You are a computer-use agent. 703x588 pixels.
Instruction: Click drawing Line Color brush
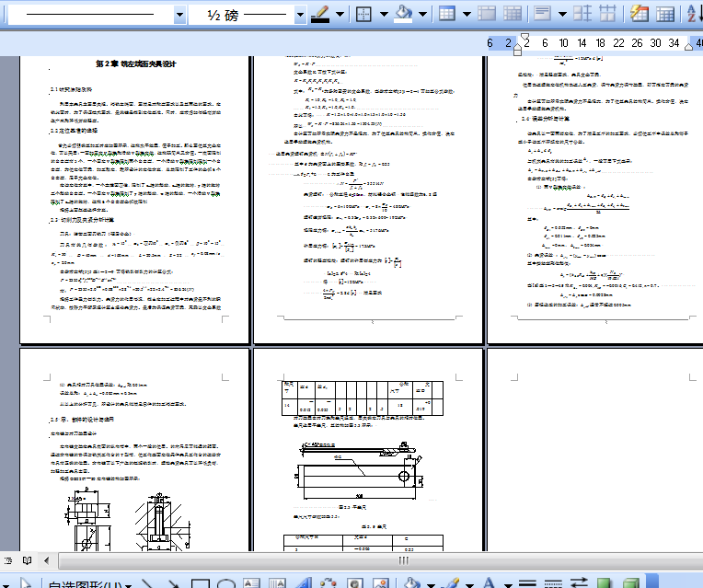coord(452,583)
